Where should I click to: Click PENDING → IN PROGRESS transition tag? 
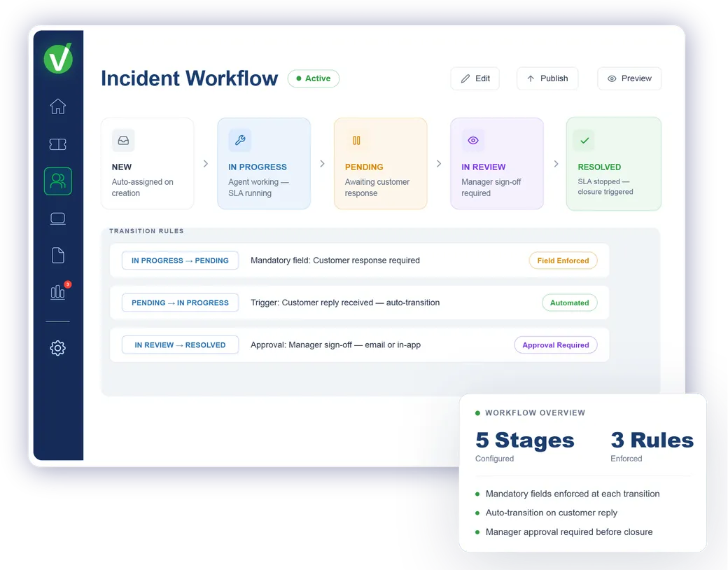coord(180,303)
